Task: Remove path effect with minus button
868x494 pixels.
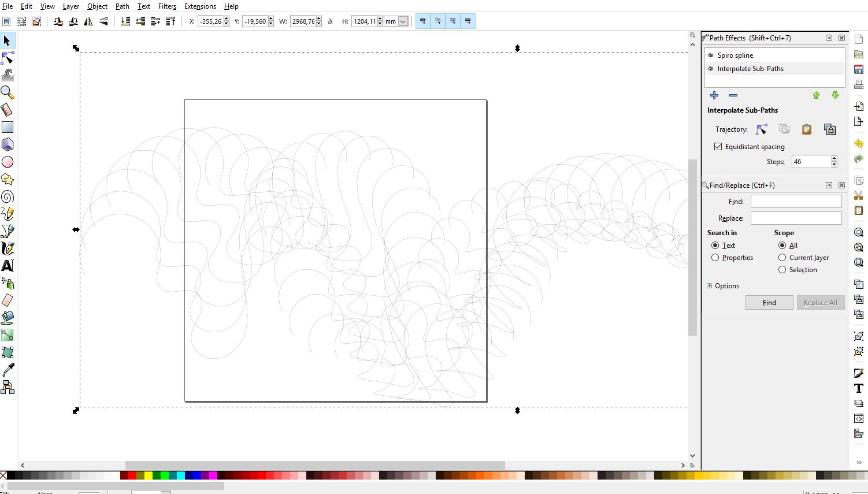Action: pyautogui.click(x=733, y=95)
